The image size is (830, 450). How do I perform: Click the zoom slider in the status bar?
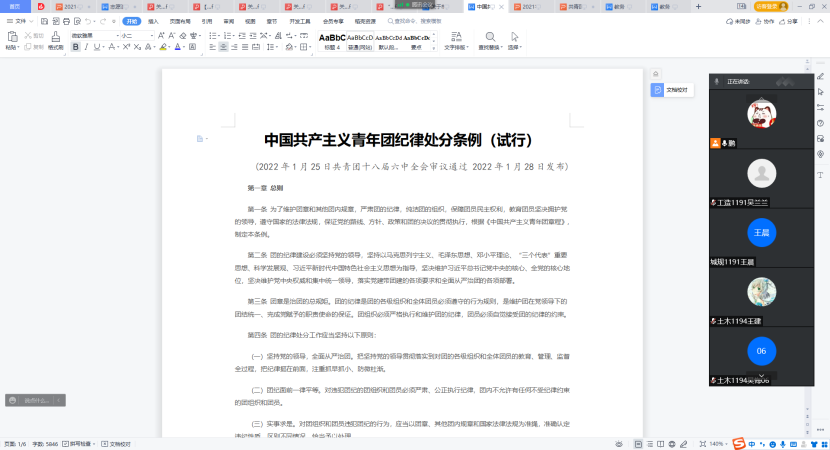pyautogui.click(x=770, y=443)
